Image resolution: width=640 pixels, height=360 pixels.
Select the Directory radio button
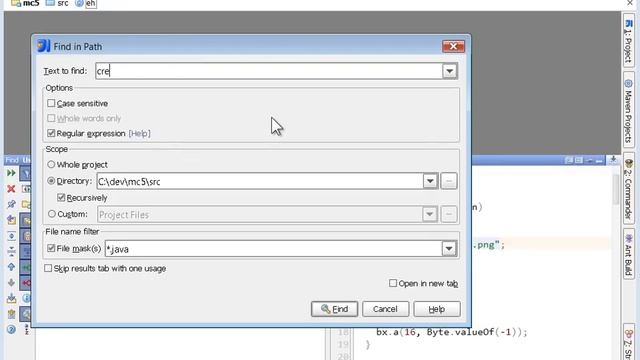[51, 181]
